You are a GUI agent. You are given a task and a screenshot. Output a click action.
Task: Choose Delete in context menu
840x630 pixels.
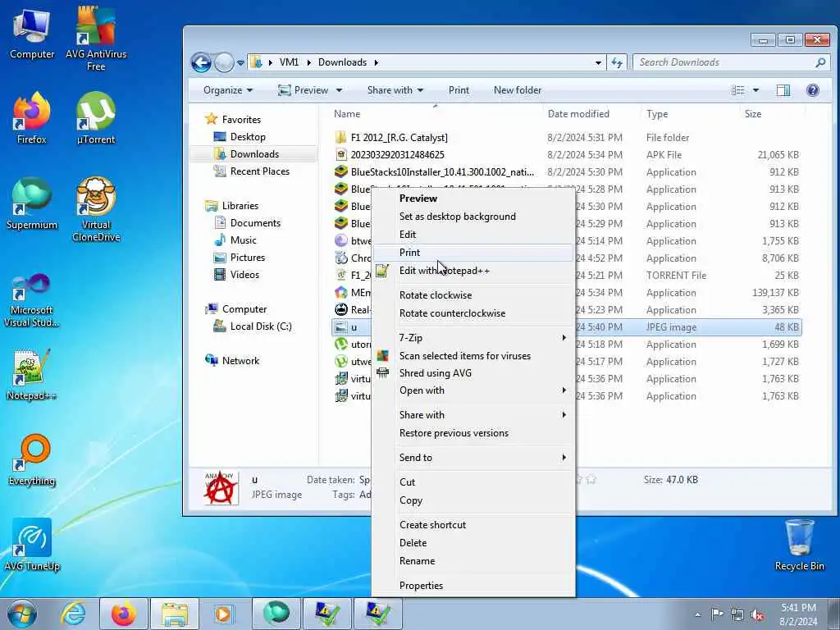tap(473, 543)
